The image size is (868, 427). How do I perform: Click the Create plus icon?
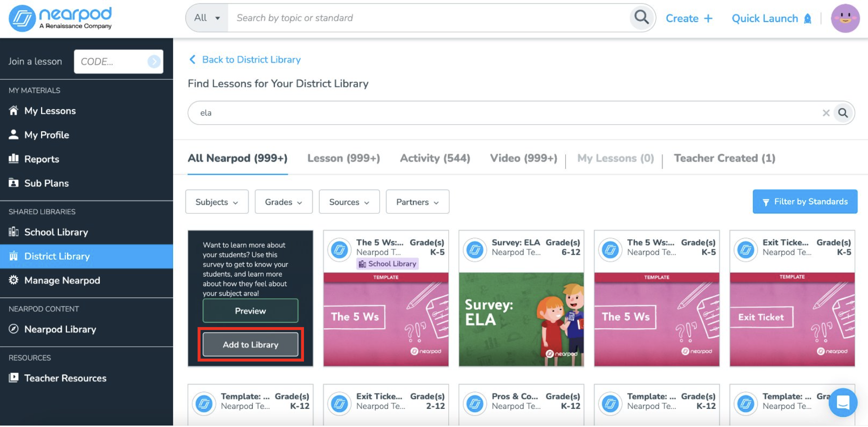tap(708, 19)
